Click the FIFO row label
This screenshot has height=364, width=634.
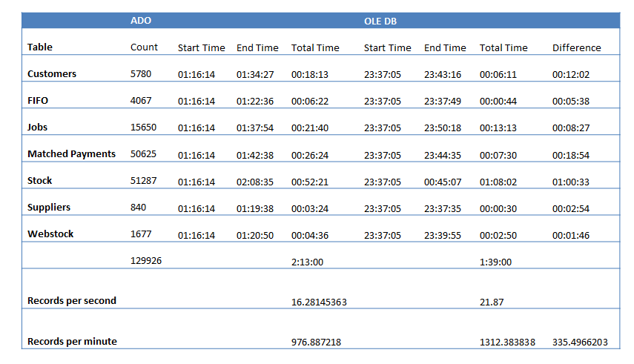tap(38, 100)
